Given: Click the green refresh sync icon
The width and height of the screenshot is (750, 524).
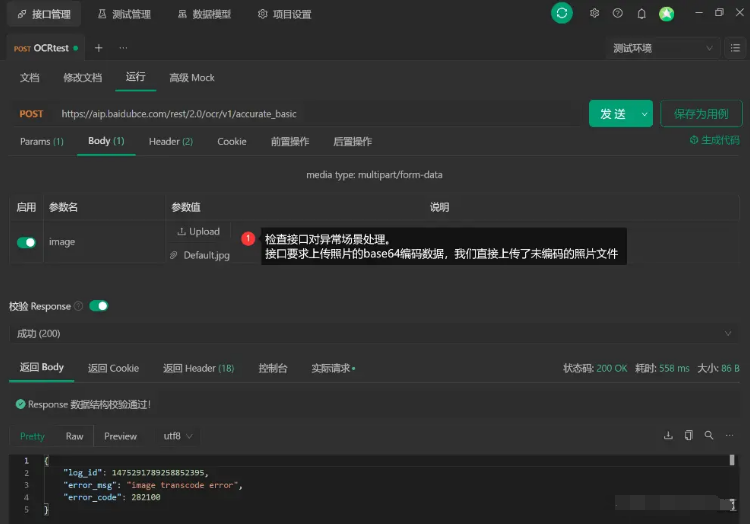Looking at the screenshot, I should (562, 13).
